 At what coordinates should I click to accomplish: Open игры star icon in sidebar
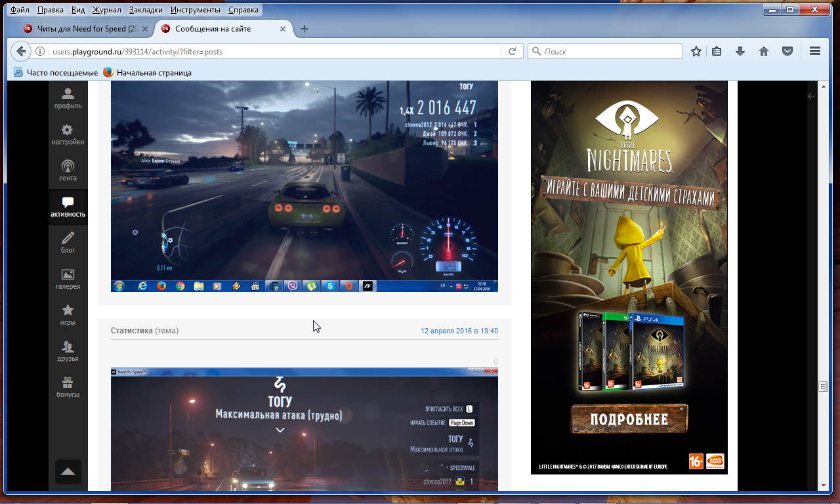[x=68, y=314]
